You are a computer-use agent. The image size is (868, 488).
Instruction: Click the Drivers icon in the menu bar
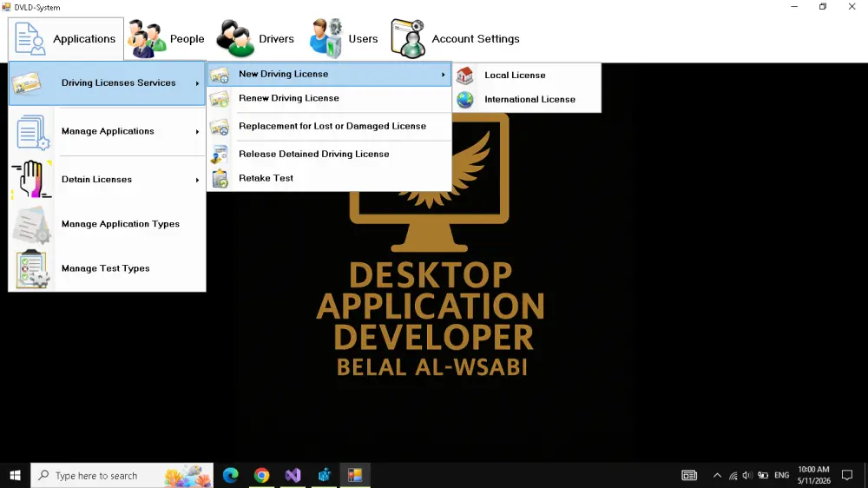tap(234, 38)
